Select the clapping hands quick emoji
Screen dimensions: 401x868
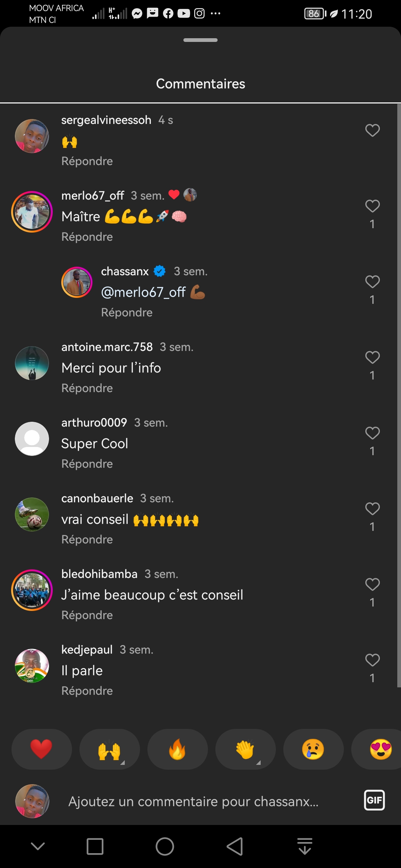coord(245,749)
